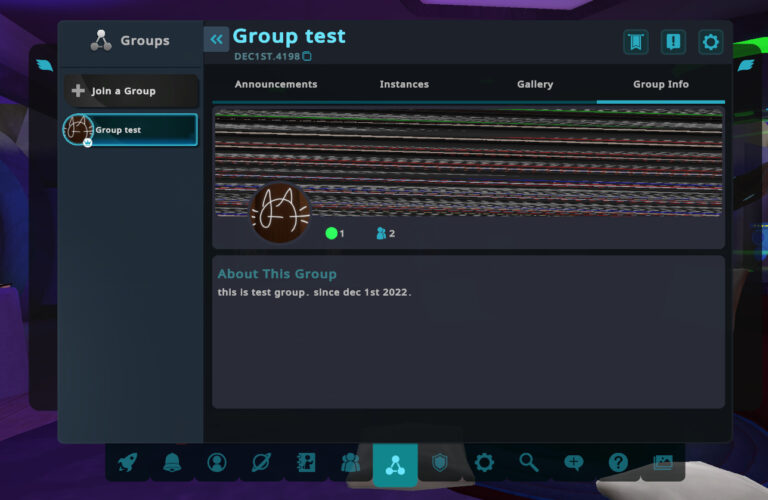
Task: Copy the DEC1ST.4198 group code
Action: click(x=307, y=57)
